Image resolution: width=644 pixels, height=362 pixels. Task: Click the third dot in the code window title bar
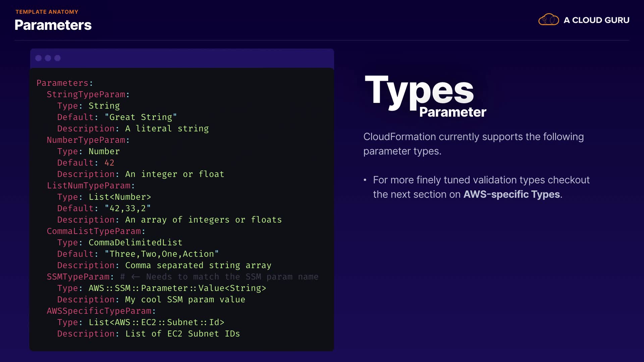pyautogui.click(x=57, y=58)
